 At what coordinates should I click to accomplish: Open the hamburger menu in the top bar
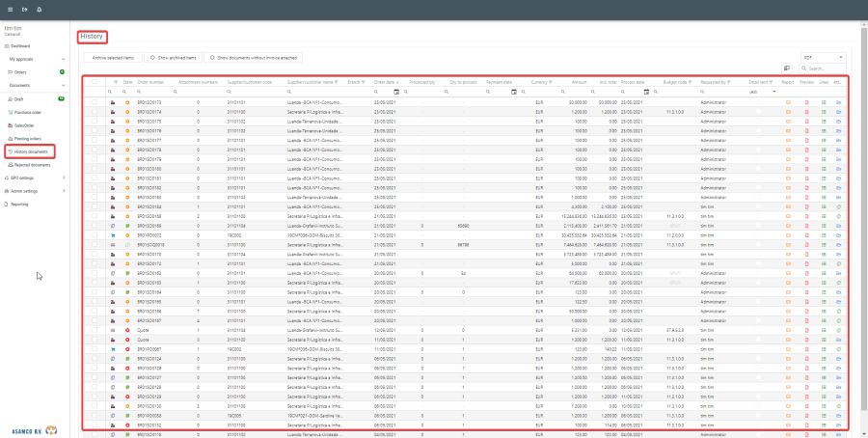[9, 9]
